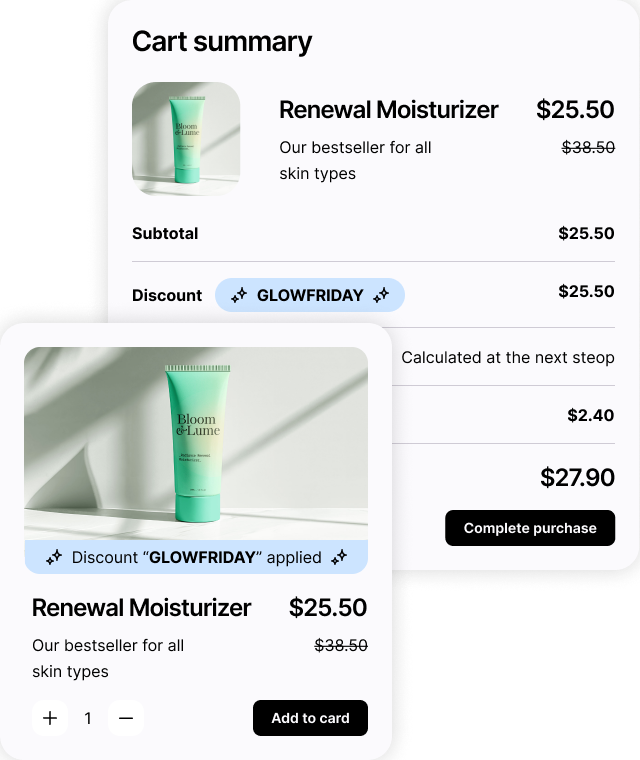Image resolution: width=640 pixels, height=760 pixels.
Task: Click the minus quantity button
Action: (126, 718)
